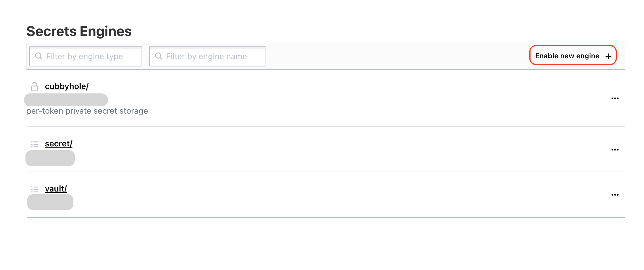Viewport: 644px width, 270px height.
Task: Click the gray badge under vault/
Action: (50, 202)
